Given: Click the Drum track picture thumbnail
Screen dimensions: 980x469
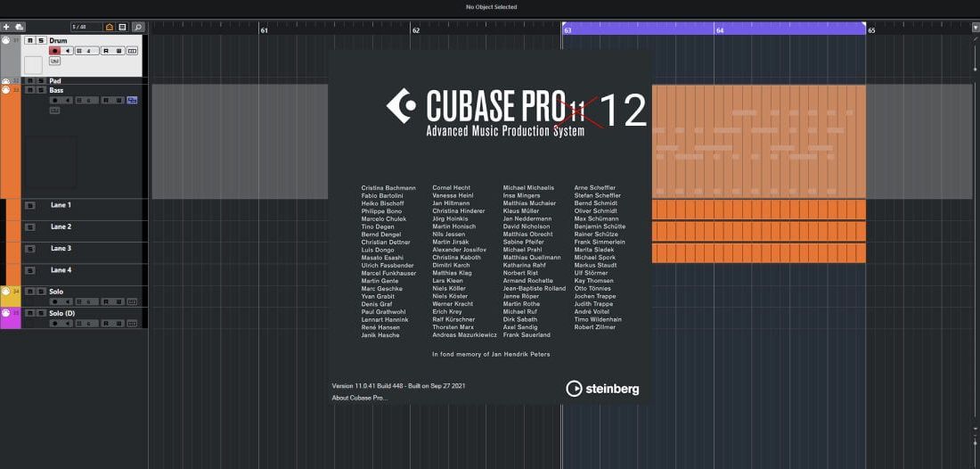Looking at the screenshot, I should pyautogui.click(x=33, y=65).
